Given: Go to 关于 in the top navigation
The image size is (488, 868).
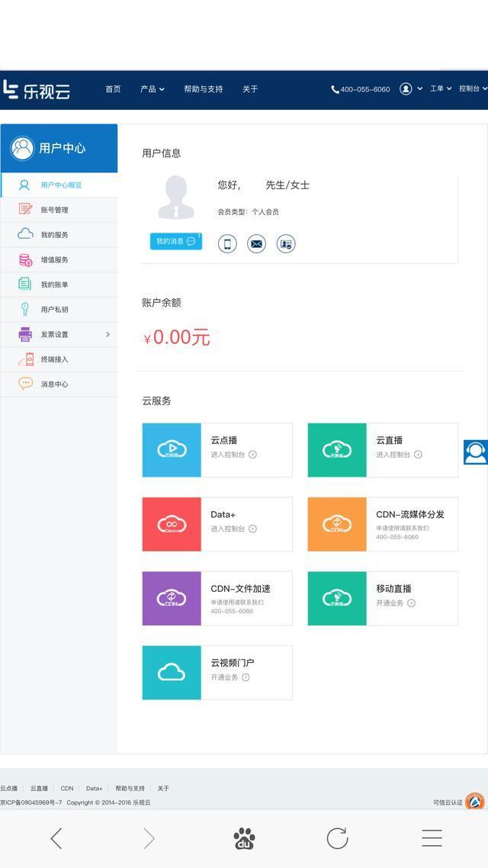Looking at the screenshot, I should click(x=250, y=89).
